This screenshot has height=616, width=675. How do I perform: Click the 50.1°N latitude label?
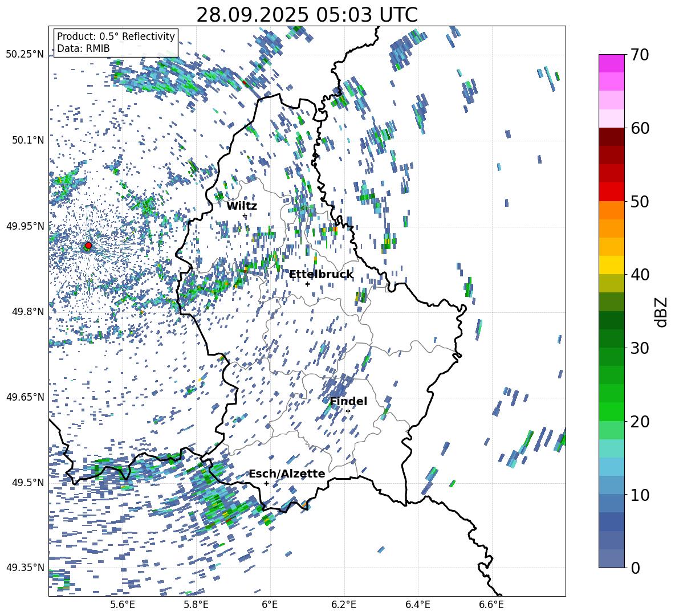[27, 140]
